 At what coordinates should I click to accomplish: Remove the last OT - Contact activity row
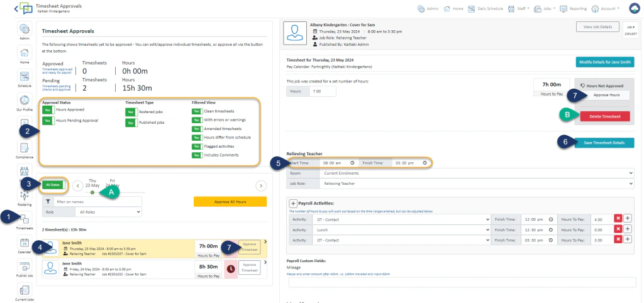tap(618, 240)
